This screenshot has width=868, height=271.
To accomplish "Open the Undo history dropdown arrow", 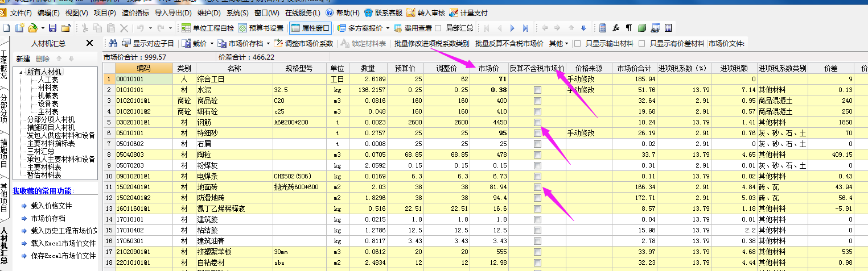I will click(x=150, y=28).
